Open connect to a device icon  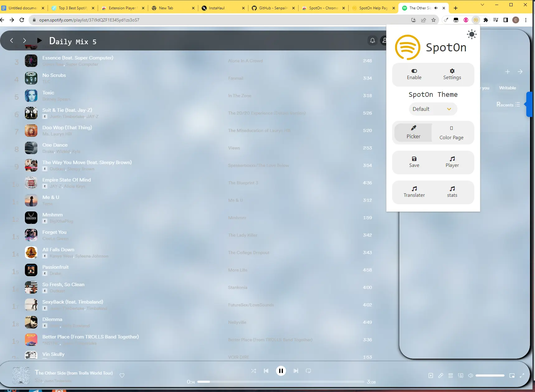(461, 375)
